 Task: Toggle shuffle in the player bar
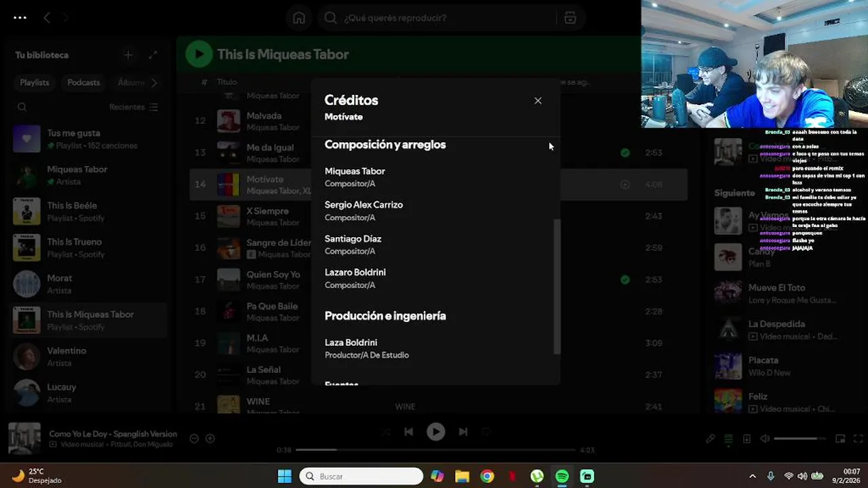pyautogui.click(x=386, y=432)
